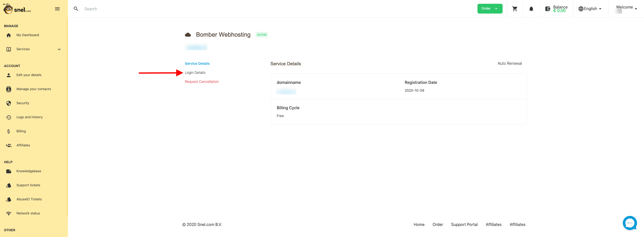
Task: Go to Billing
Action: (x=21, y=131)
